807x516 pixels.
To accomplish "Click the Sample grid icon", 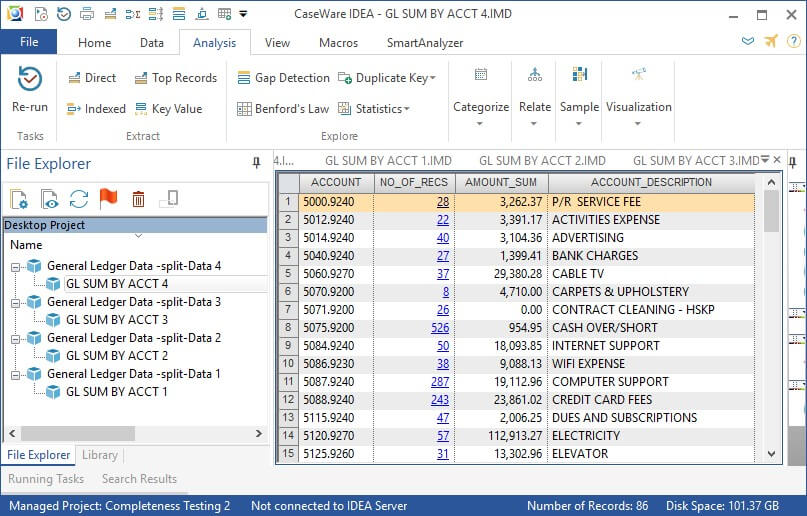I will click(580, 75).
